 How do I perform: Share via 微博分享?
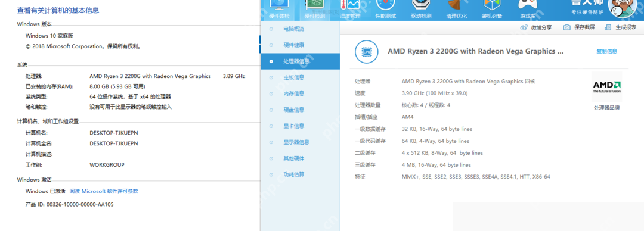coord(536,27)
